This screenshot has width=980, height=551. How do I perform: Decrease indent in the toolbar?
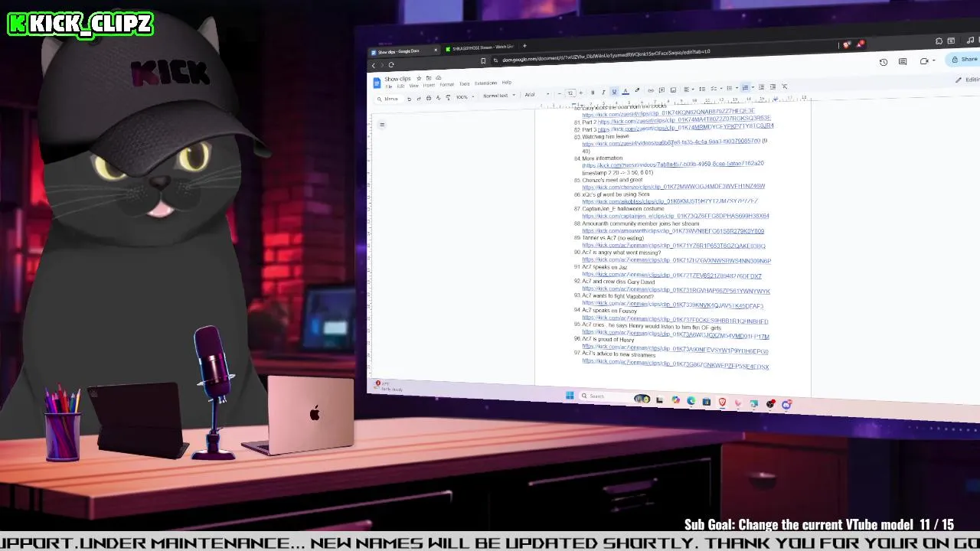point(761,87)
